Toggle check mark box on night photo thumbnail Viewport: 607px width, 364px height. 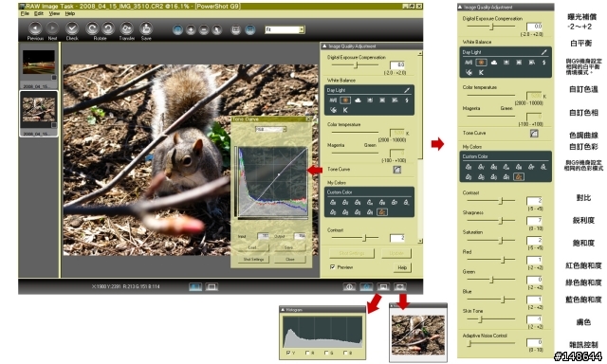[54, 78]
